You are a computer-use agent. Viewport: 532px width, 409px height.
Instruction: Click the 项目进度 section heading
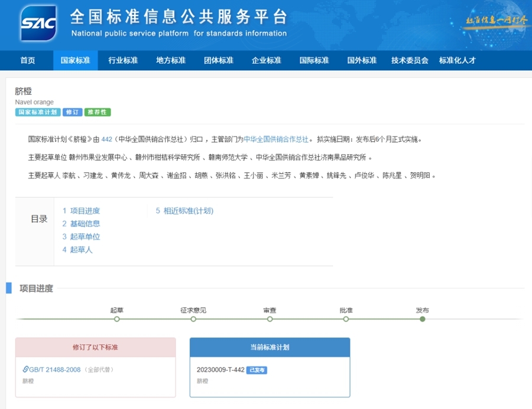coord(36,288)
